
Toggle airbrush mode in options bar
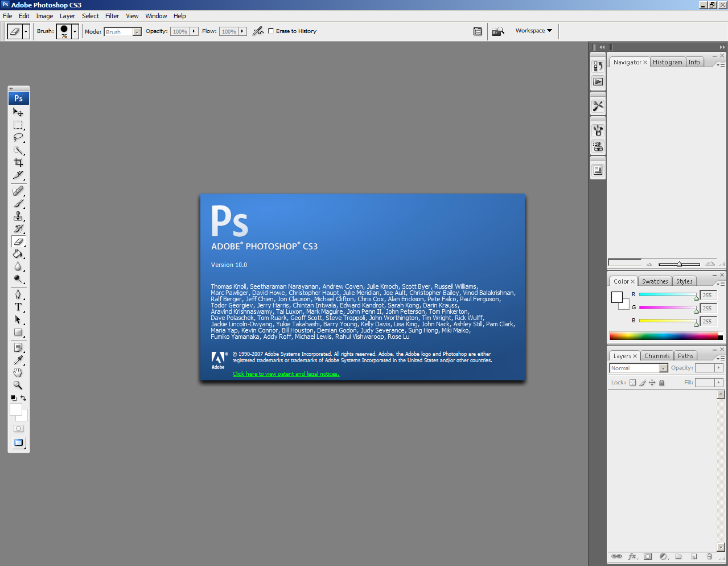pyautogui.click(x=258, y=31)
